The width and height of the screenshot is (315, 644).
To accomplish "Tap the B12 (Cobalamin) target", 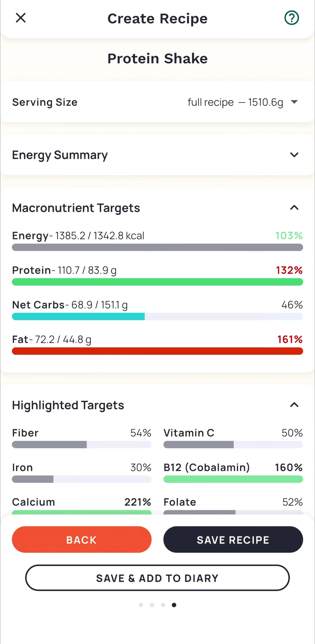I will click(x=233, y=473).
